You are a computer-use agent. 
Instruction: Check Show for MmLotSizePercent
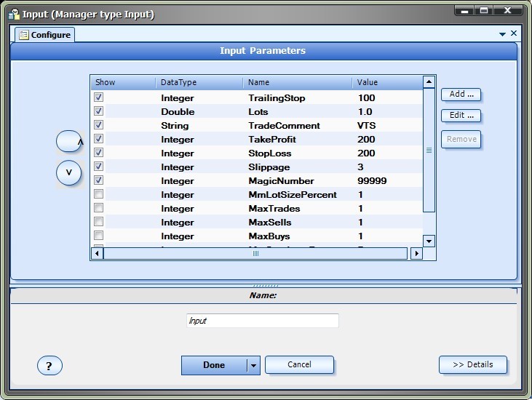[99, 194]
